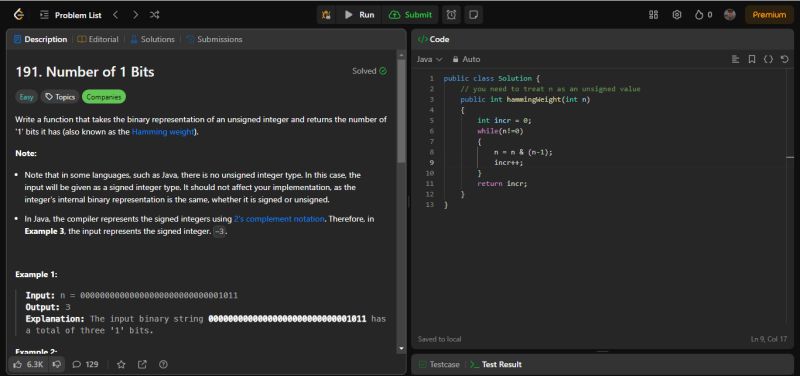Open the timer alarm clock icon
The image size is (800, 376).
pos(451,15)
